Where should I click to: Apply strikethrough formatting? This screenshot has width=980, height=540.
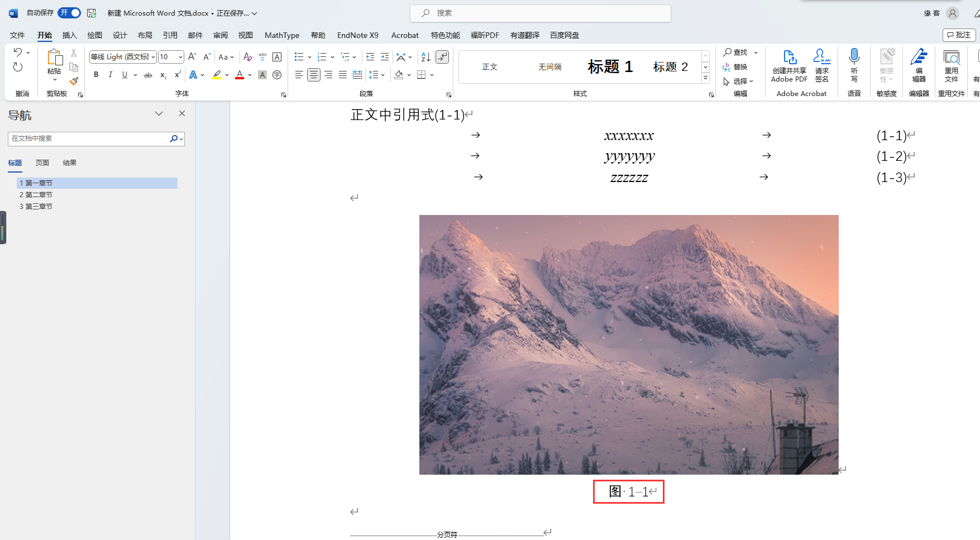pos(147,75)
